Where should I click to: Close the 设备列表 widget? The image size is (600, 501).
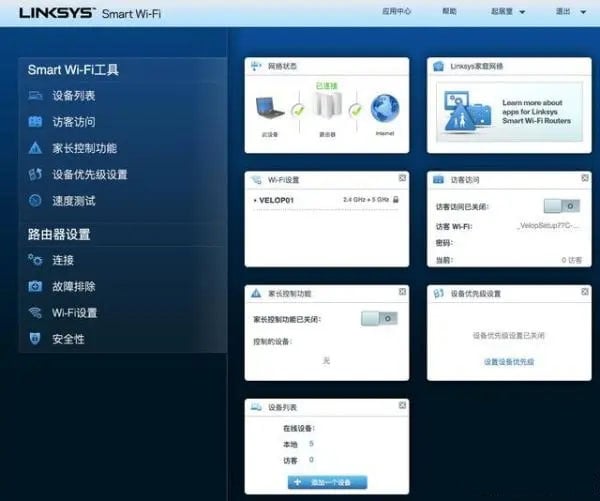pos(402,405)
